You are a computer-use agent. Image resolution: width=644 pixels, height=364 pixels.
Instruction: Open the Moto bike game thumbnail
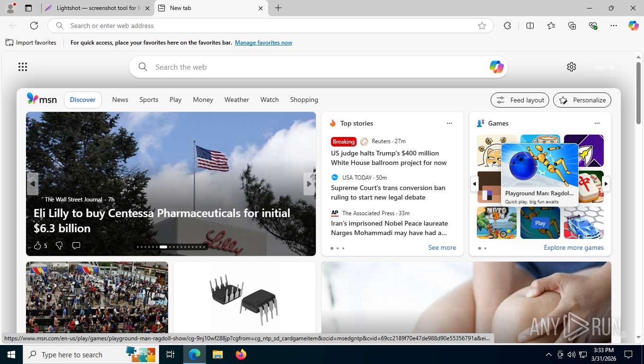(497, 223)
